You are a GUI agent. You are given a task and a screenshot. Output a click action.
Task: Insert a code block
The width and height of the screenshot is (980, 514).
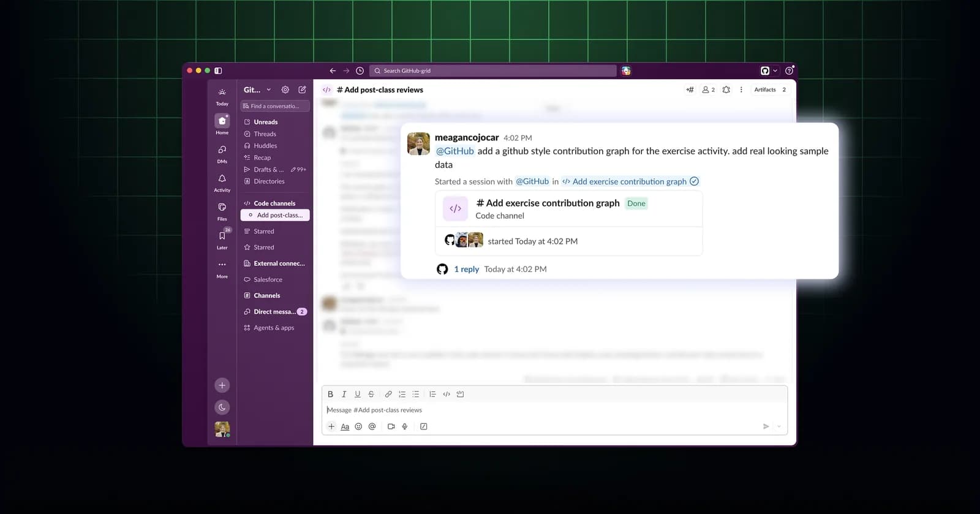461,394
